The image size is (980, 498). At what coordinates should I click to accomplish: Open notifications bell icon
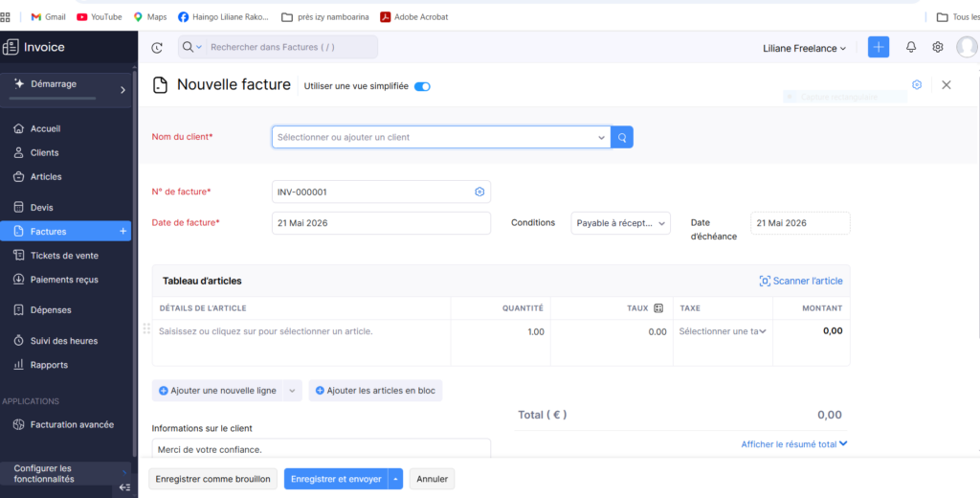click(x=911, y=47)
